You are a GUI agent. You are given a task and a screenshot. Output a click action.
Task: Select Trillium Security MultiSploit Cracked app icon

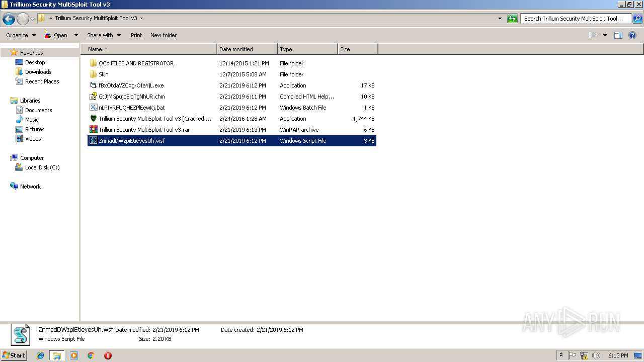93,119
